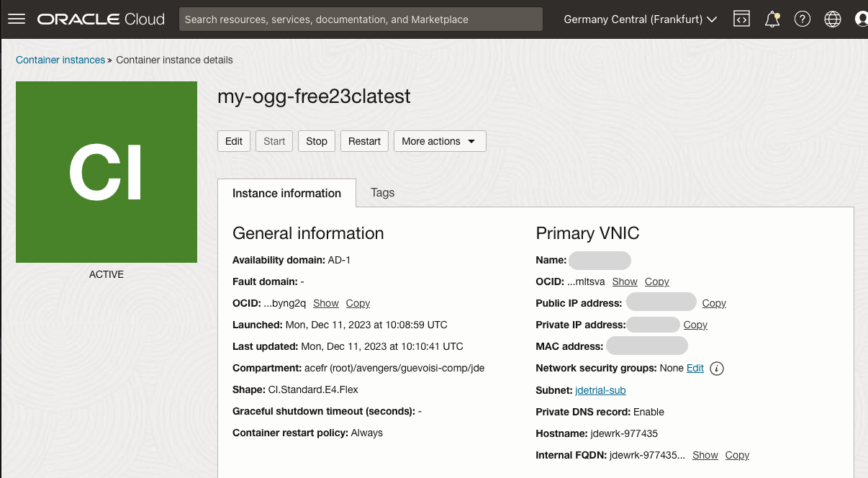Copy the Primary VNIC OCID
The width and height of the screenshot is (868, 478).
click(656, 281)
